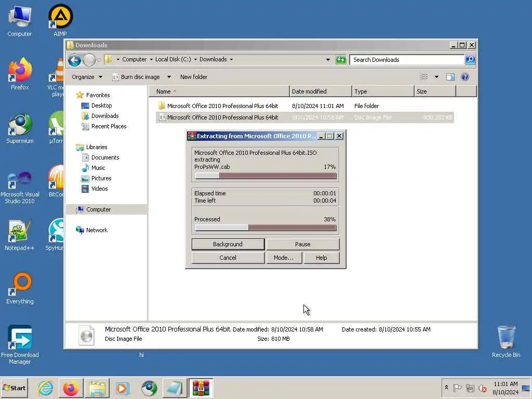Click the network tray icon

pyautogui.click(x=470, y=388)
